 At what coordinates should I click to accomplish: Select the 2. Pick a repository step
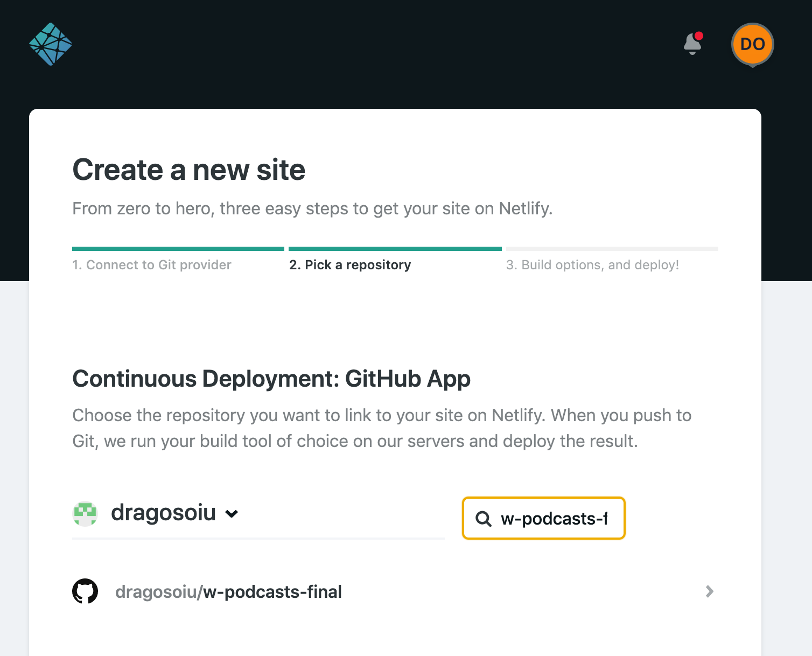[x=350, y=265]
